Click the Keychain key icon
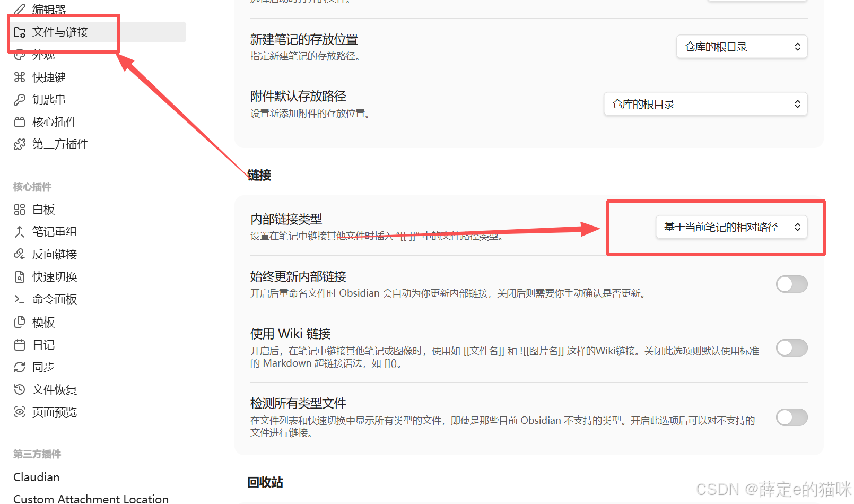Image resolution: width=854 pixels, height=504 pixels. [x=20, y=100]
